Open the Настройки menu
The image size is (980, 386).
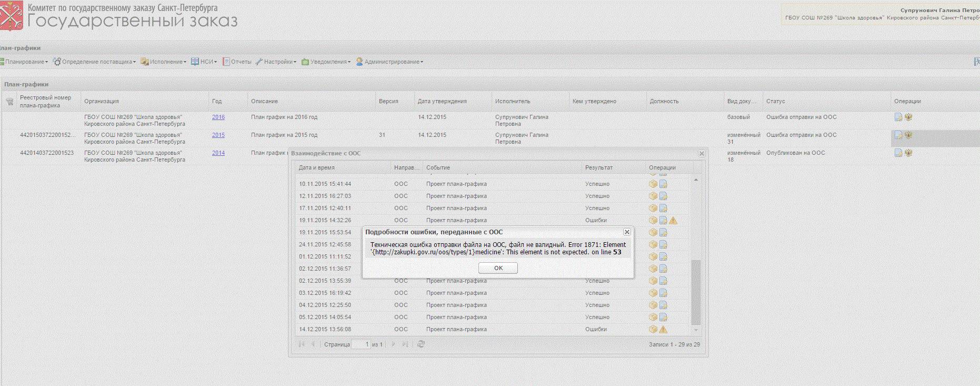278,62
